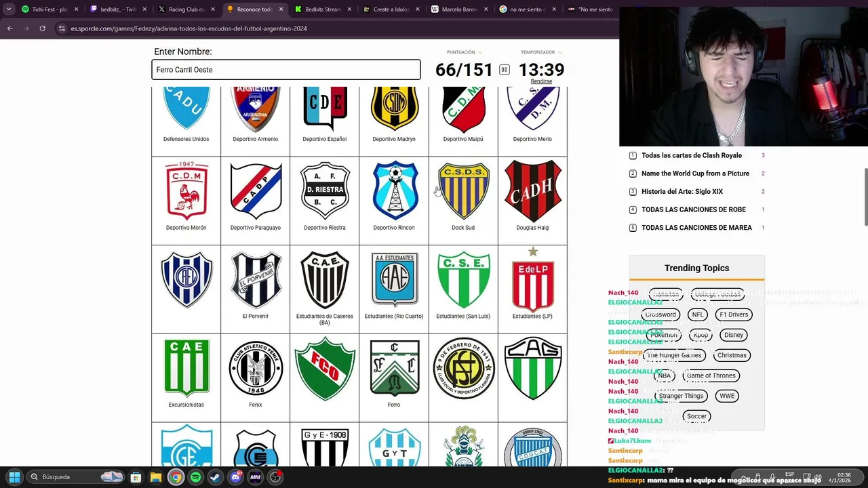Select the Deportivo Maipú crest
The image size is (868, 488).
(x=463, y=108)
